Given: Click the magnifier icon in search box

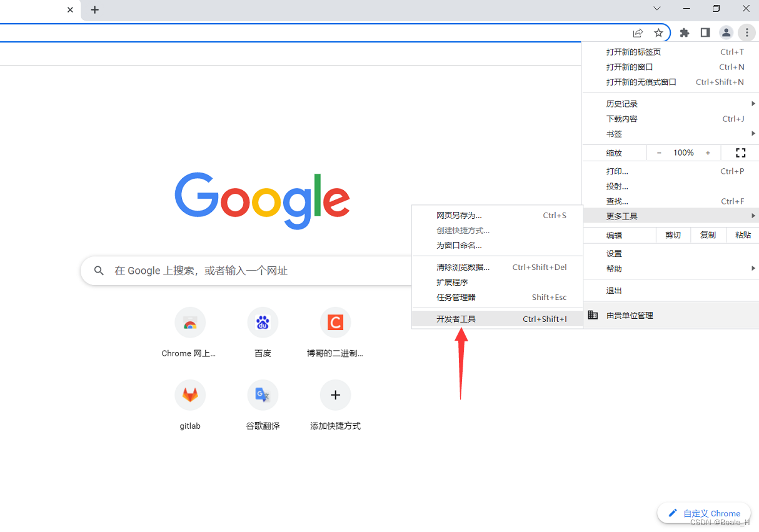Looking at the screenshot, I should tap(99, 271).
